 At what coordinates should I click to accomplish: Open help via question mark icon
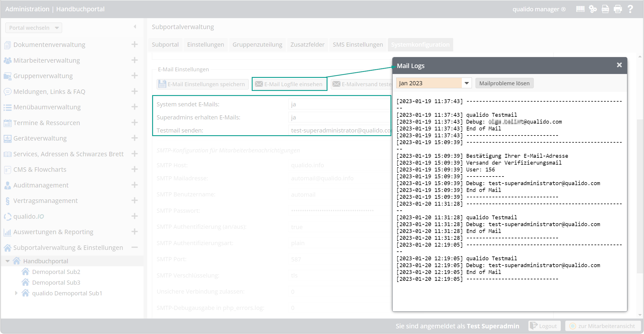[x=630, y=9]
